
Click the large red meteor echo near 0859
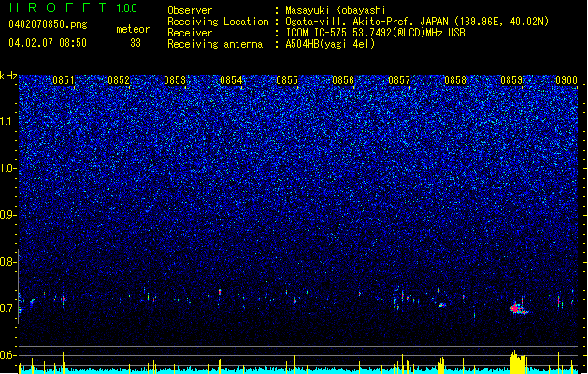point(518,309)
